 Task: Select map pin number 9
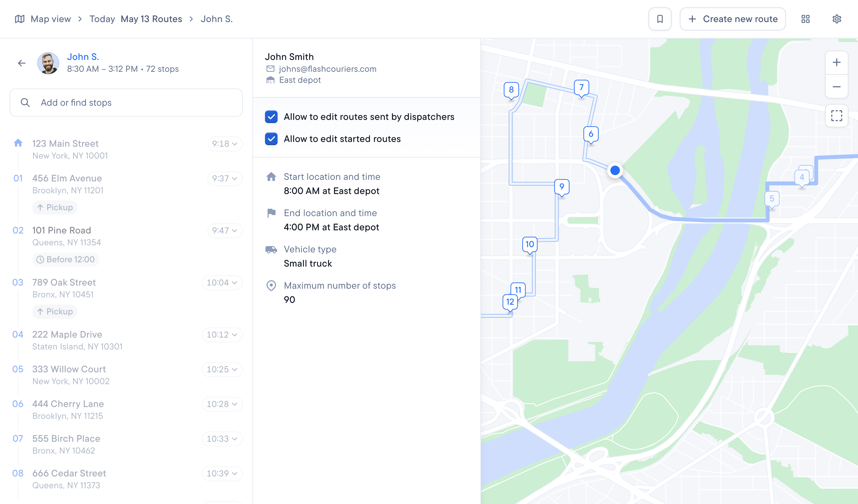pyautogui.click(x=561, y=187)
